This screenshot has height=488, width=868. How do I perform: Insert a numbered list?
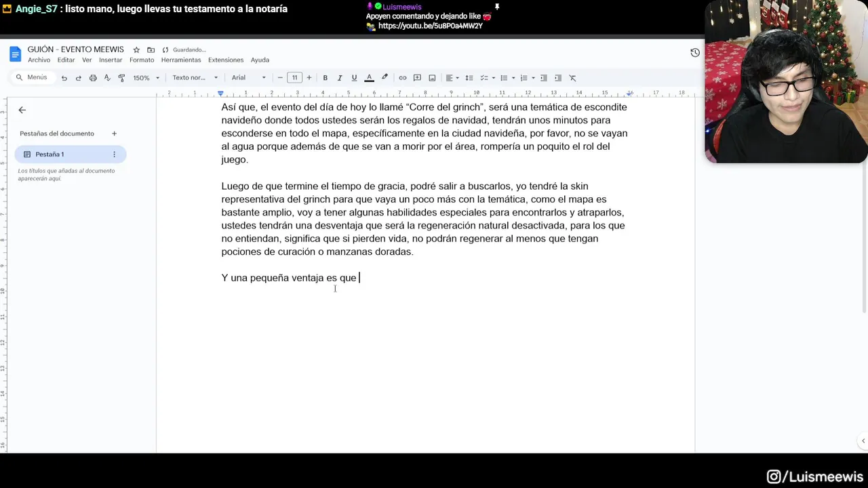coord(524,78)
